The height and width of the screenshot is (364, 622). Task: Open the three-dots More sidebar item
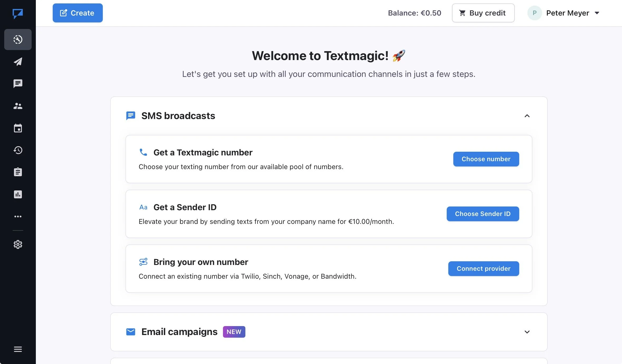(18, 217)
